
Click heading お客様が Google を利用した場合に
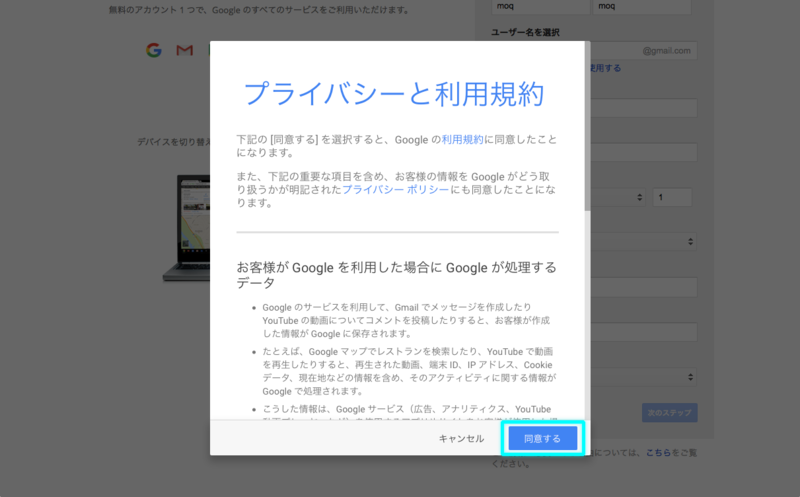(396, 275)
